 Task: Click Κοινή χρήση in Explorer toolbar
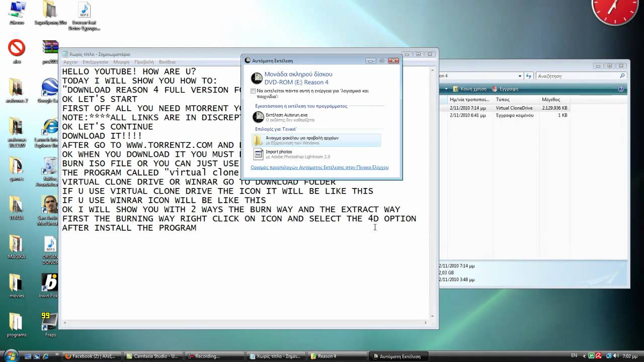pyautogui.click(x=470, y=89)
